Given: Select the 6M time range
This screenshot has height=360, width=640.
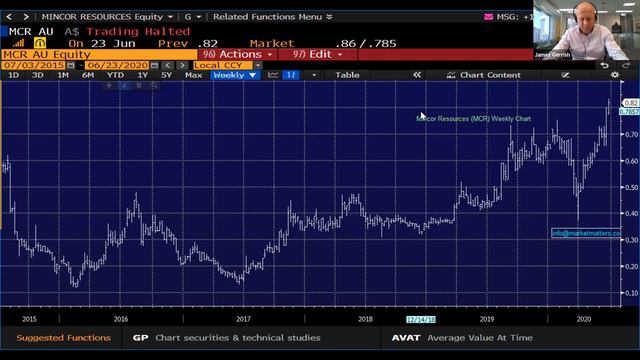Looking at the screenshot, I should tap(88, 75).
